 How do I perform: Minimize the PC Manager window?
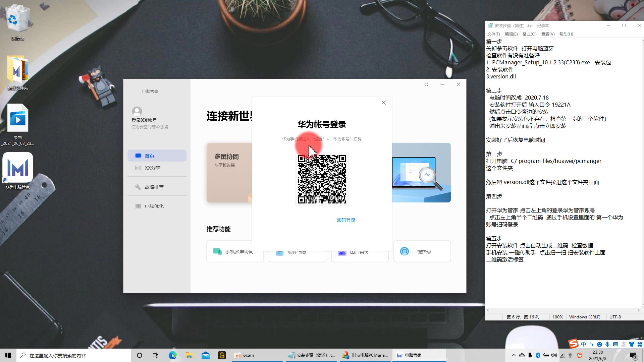(442, 84)
